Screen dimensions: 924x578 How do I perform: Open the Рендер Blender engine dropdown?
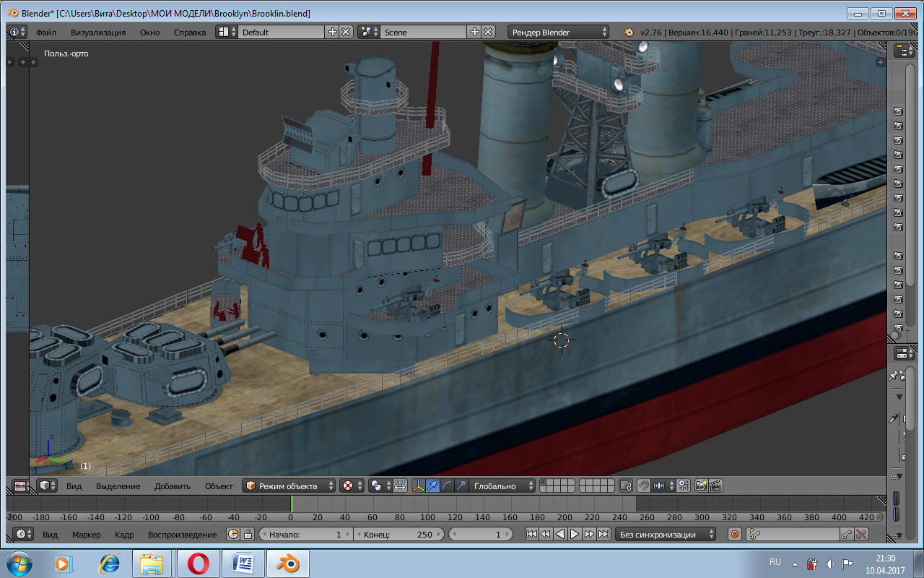558,32
